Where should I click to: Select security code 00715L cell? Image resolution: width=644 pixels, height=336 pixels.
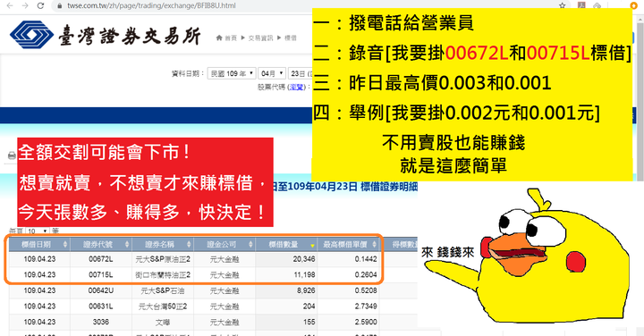point(101,275)
